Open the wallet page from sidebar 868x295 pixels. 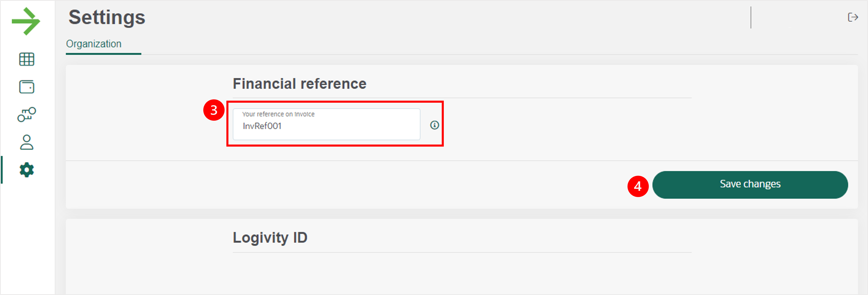(27, 87)
